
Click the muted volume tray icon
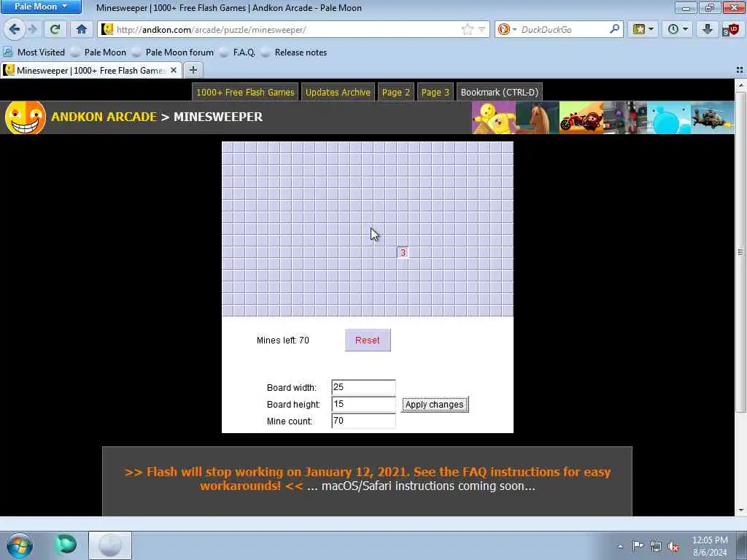[x=673, y=546]
